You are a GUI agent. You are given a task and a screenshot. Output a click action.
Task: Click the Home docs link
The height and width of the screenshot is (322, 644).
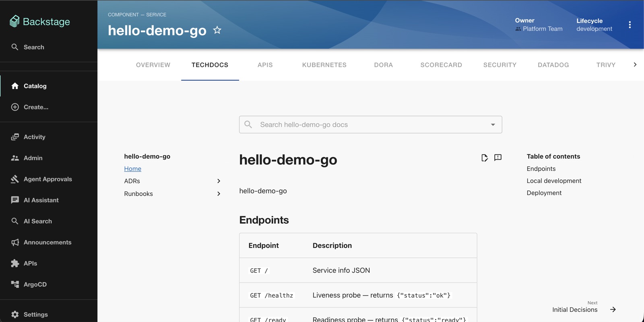(x=133, y=169)
